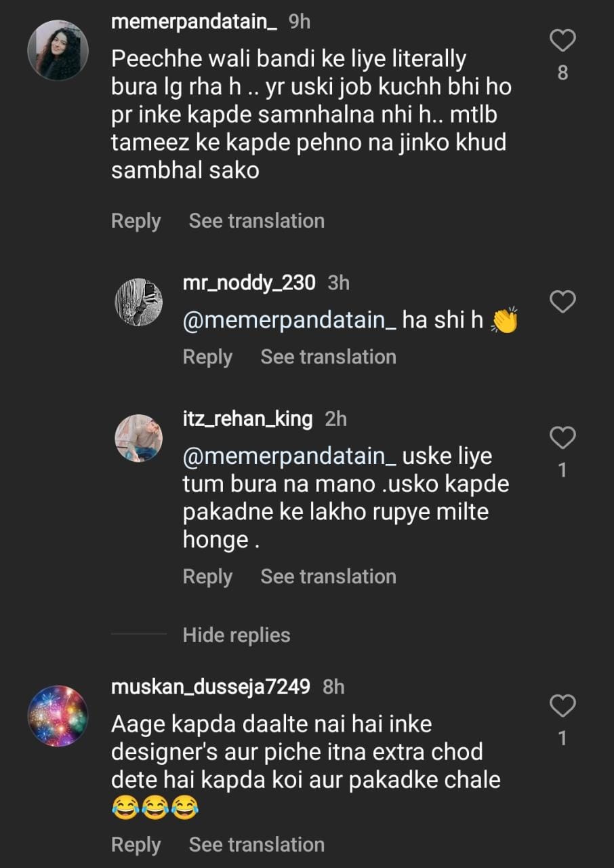See translation of memerpandatain_'s comment
The width and height of the screenshot is (614, 868).
tap(256, 221)
